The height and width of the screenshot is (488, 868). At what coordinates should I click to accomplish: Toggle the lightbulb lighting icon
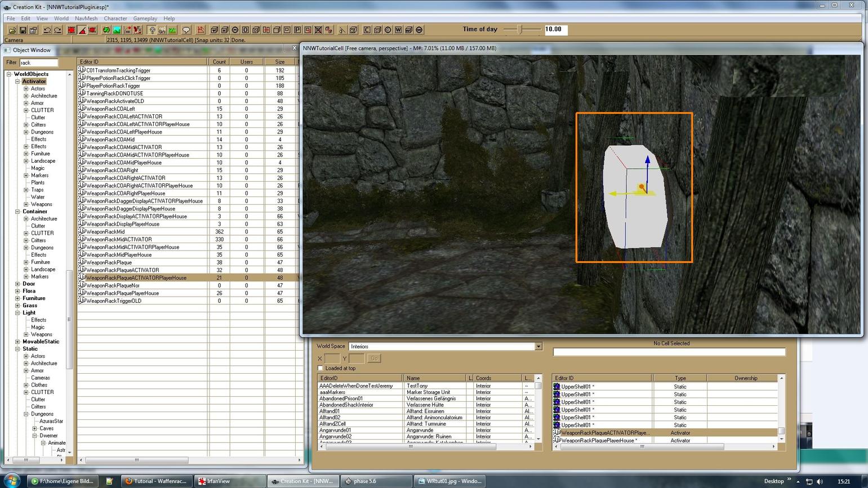pyautogui.click(x=152, y=30)
